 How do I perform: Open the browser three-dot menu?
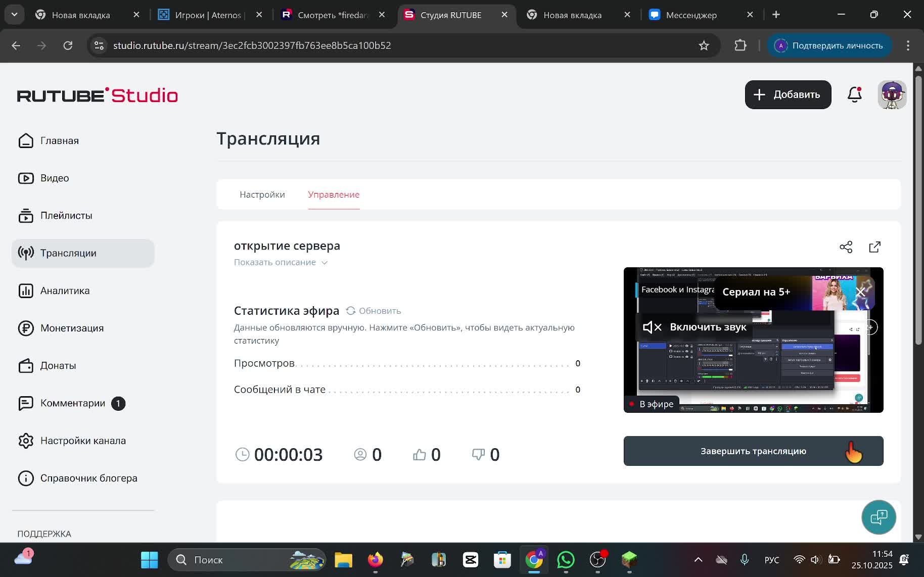point(907,45)
